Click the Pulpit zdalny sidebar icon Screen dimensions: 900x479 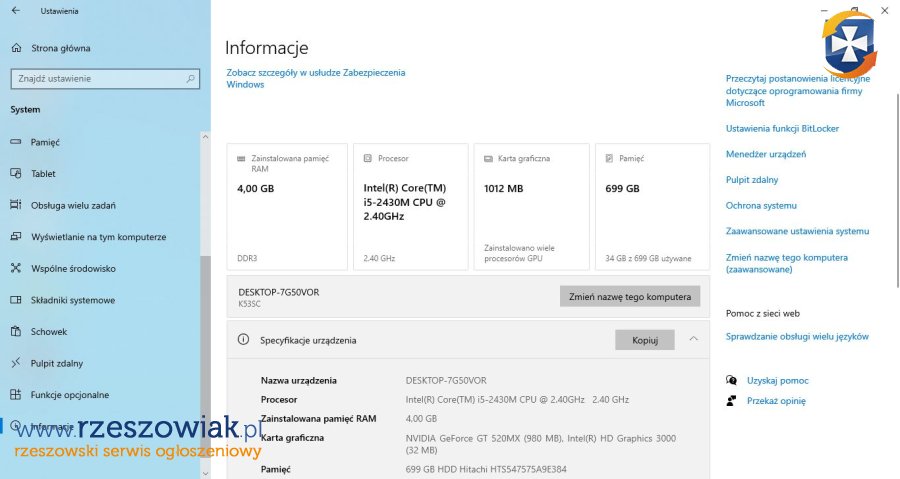tap(15, 363)
